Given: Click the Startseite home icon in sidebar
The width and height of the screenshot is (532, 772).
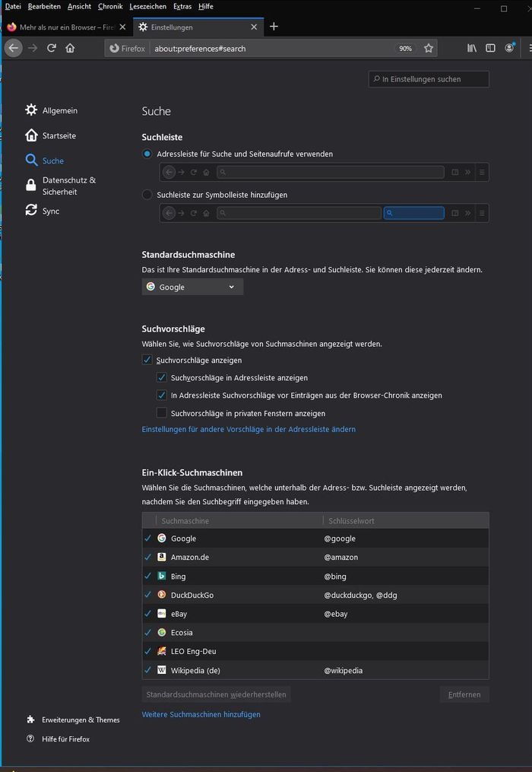Looking at the screenshot, I should [31, 135].
